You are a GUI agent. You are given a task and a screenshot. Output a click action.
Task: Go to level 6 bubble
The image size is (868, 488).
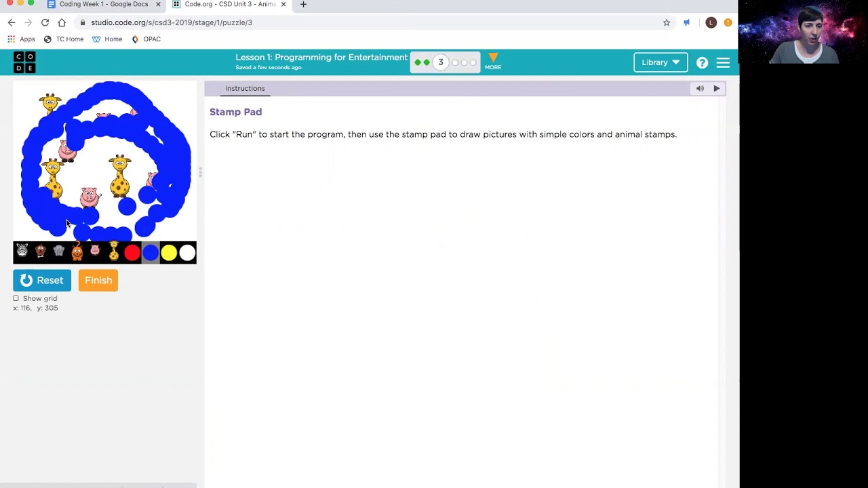pos(473,62)
